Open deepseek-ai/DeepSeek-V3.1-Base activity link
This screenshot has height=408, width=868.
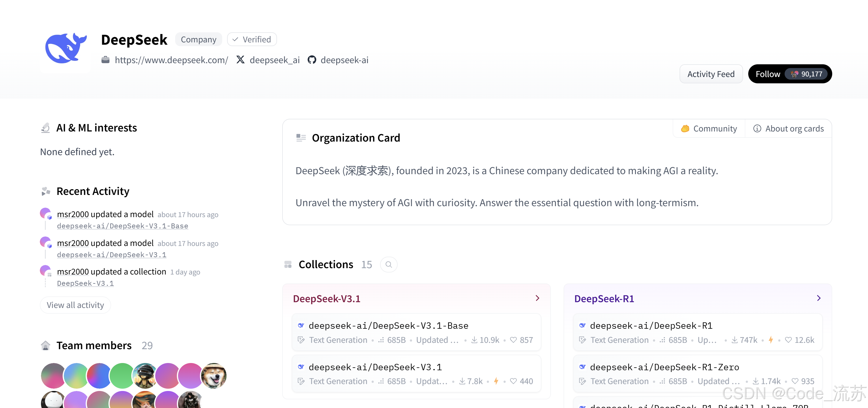pos(123,226)
